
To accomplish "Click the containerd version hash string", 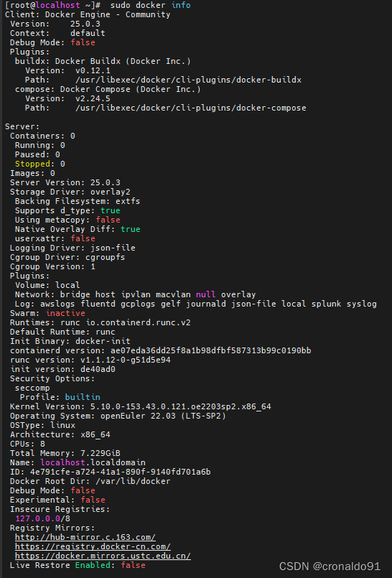I will pyautogui.click(x=211, y=350).
